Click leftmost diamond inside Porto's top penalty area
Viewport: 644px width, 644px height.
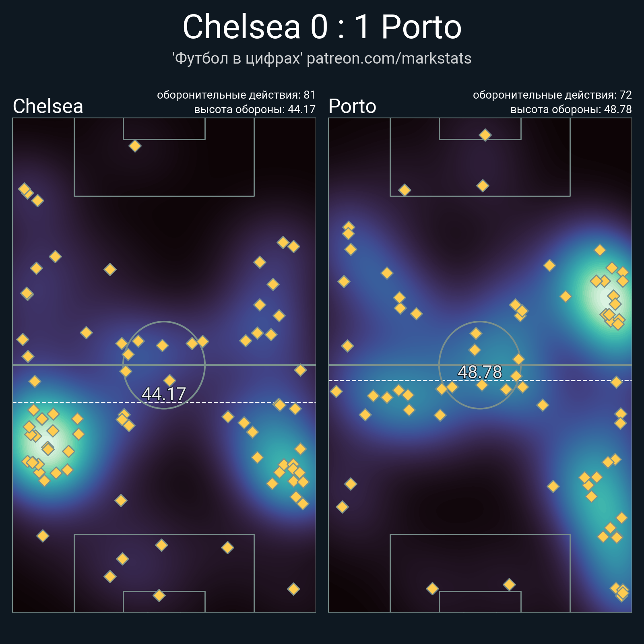point(405,190)
